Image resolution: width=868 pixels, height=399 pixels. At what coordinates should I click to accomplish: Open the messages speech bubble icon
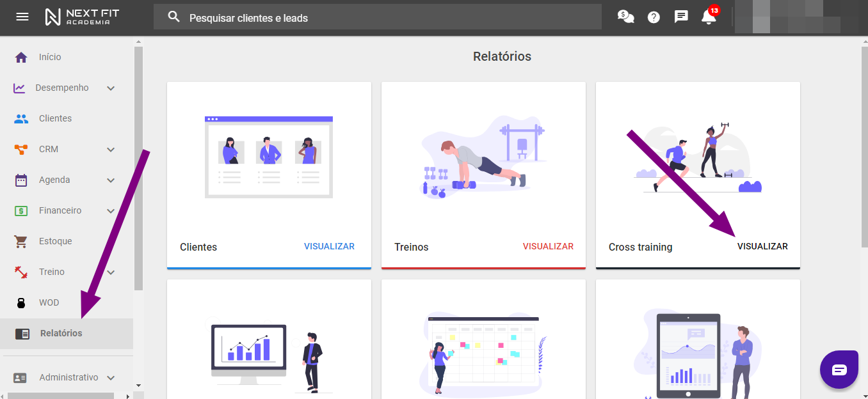(x=681, y=17)
